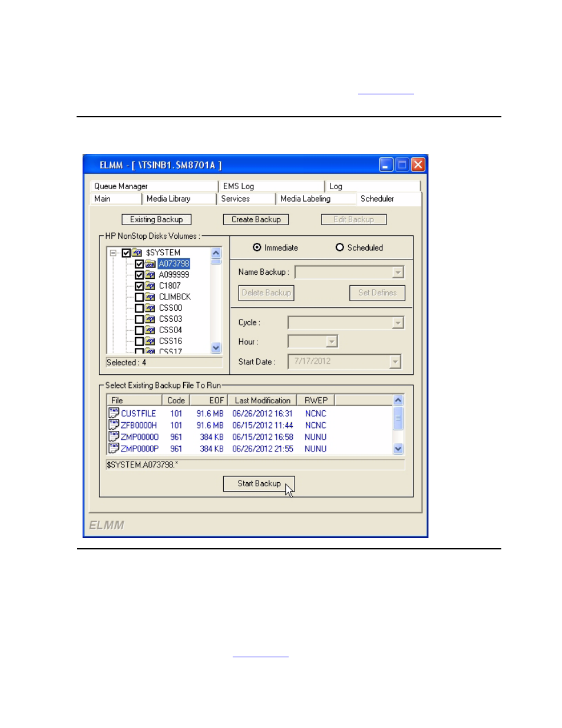Click the $SYSTEM.A073798.* path field
This screenshot has width=562, height=728.
coord(255,465)
